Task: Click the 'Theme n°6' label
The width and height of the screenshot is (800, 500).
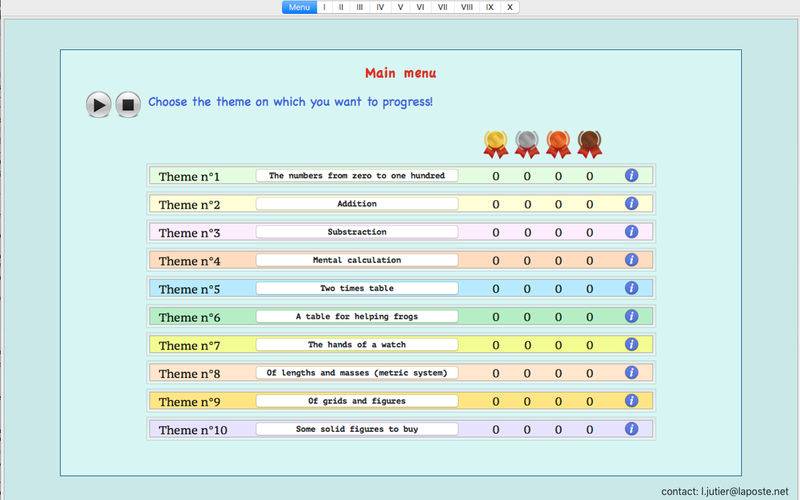Action: [x=189, y=317]
